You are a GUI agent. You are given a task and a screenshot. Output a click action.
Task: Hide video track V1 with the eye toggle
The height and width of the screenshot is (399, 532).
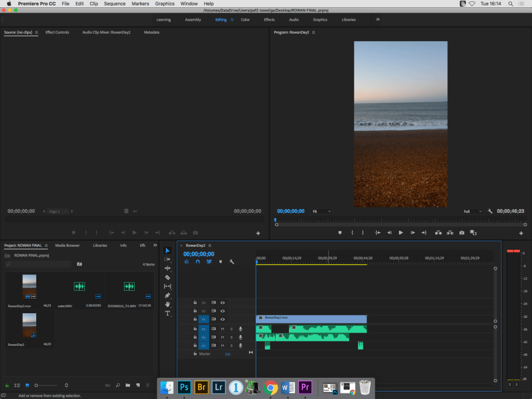point(222,319)
